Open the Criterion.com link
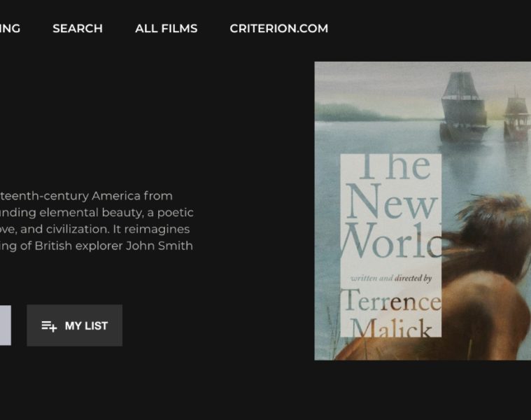 (x=278, y=29)
